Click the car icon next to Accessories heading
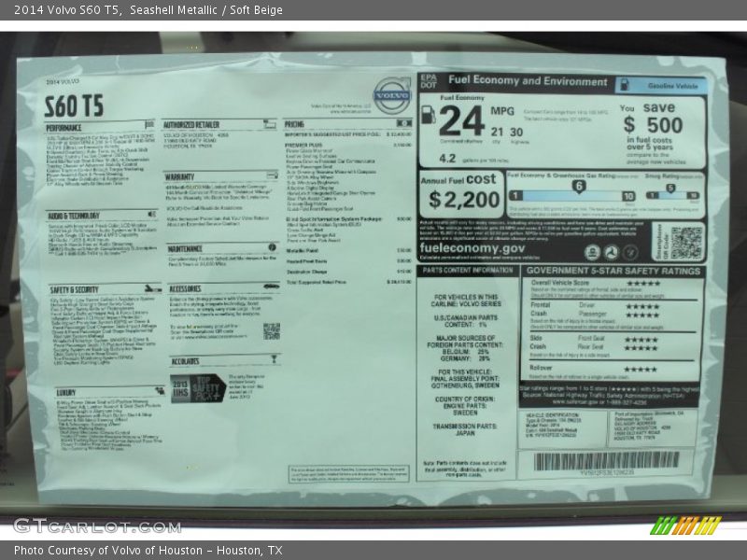This screenshot has height=560, width=747. (271, 287)
